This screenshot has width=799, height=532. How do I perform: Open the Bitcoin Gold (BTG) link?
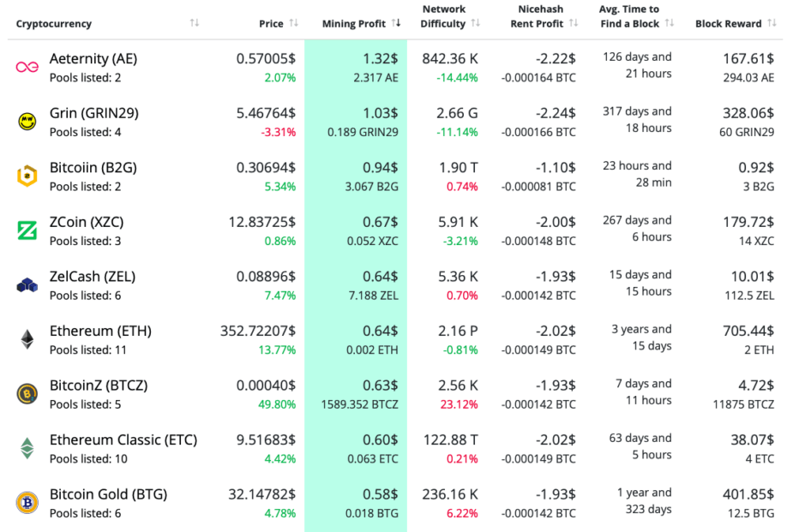[108, 494]
